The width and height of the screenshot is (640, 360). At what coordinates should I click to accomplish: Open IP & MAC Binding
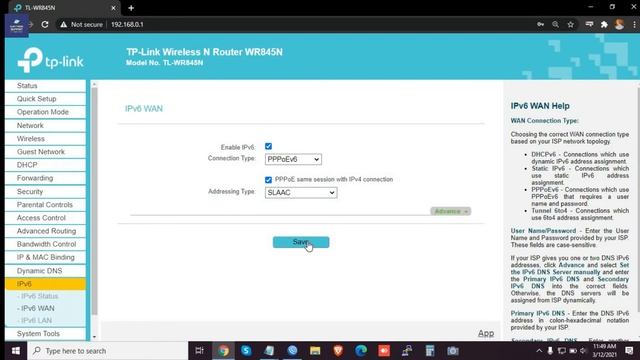[45, 257]
